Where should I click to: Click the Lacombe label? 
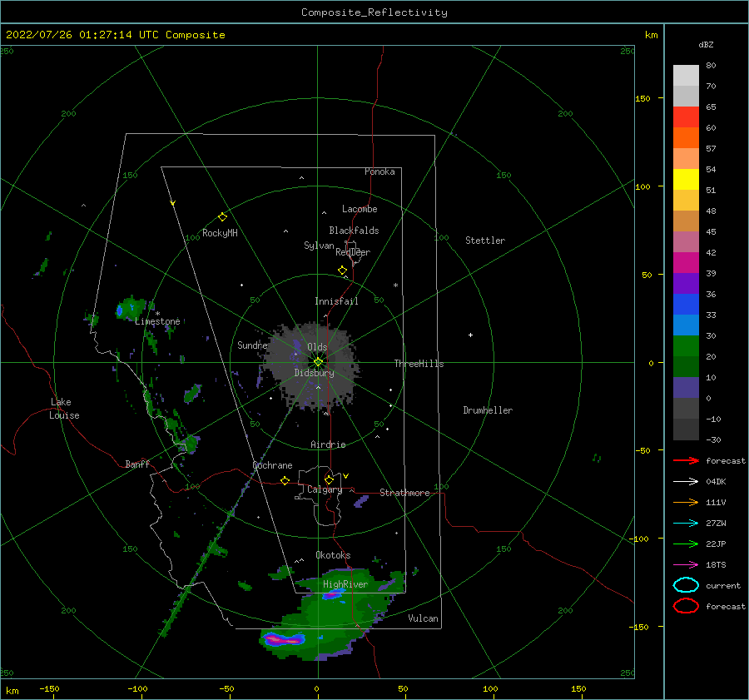point(360,209)
